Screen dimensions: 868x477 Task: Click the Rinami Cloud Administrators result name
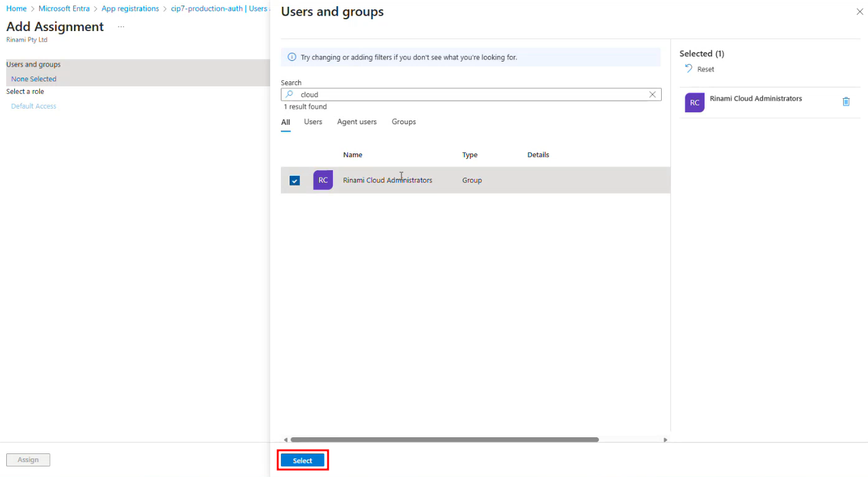[388, 180]
